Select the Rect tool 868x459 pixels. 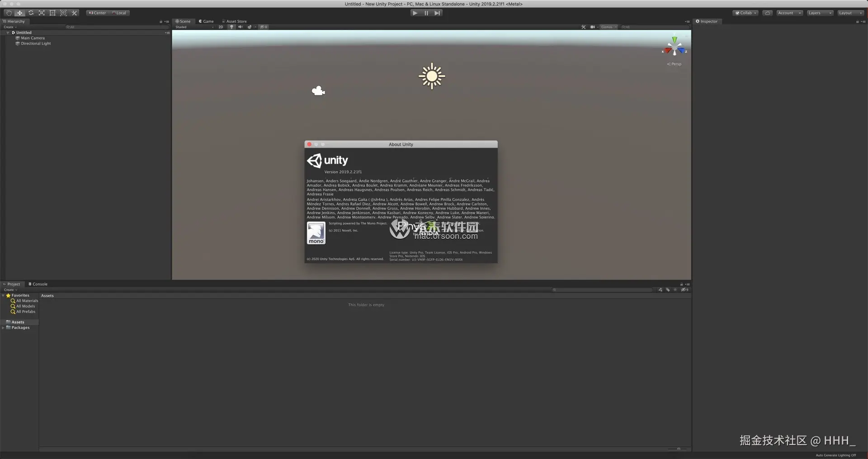tap(52, 13)
